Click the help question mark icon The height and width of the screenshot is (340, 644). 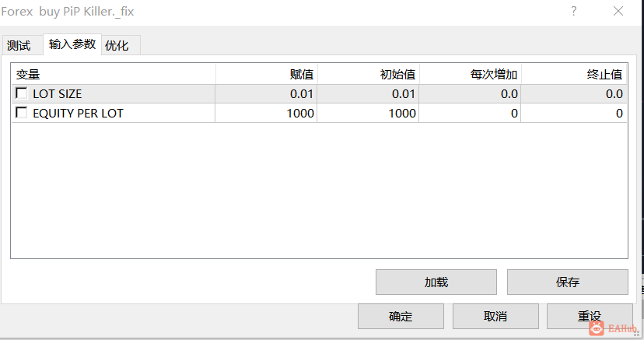pyautogui.click(x=573, y=11)
